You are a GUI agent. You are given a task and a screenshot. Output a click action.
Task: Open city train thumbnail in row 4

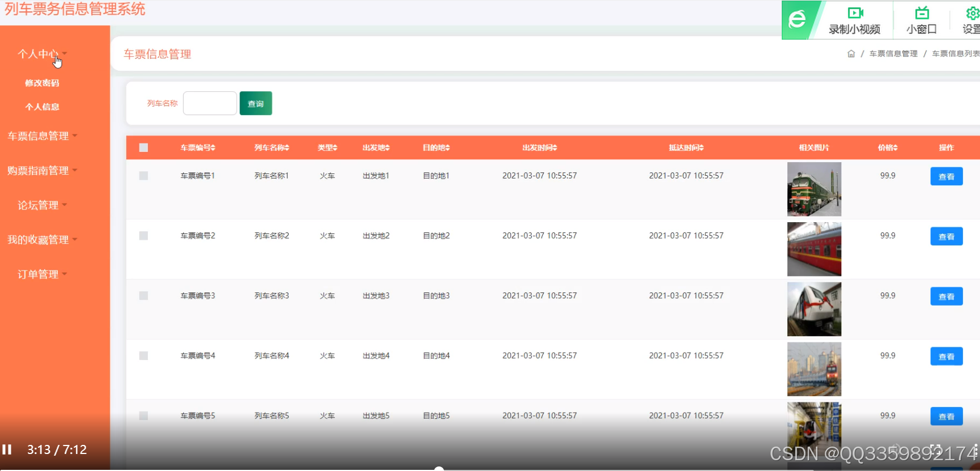(x=814, y=370)
